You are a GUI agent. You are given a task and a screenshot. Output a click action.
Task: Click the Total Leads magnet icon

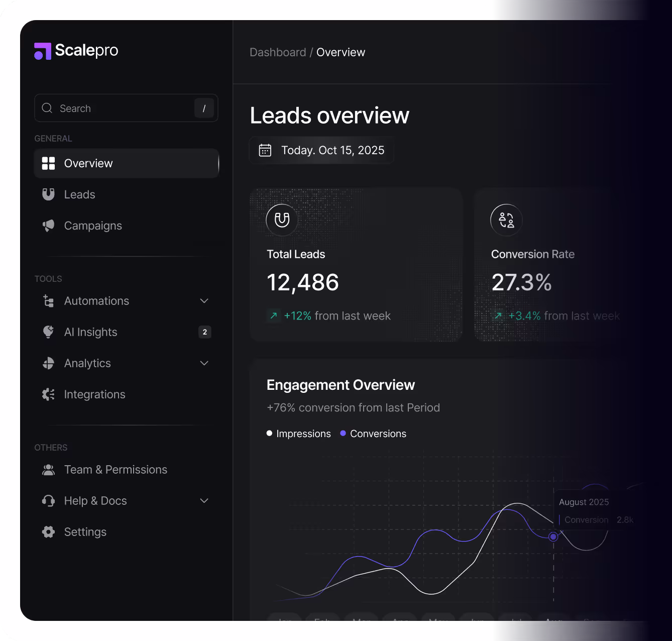click(281, 220)
